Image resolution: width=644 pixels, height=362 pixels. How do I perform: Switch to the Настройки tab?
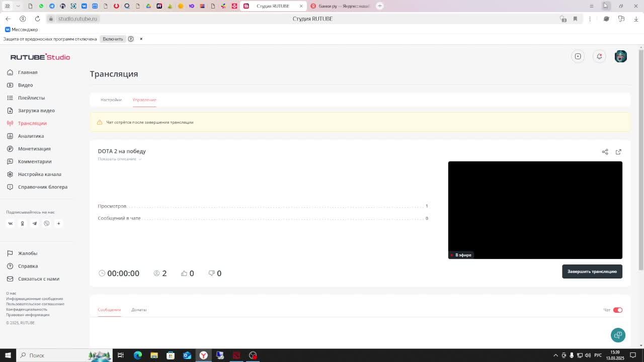[111, 100]
